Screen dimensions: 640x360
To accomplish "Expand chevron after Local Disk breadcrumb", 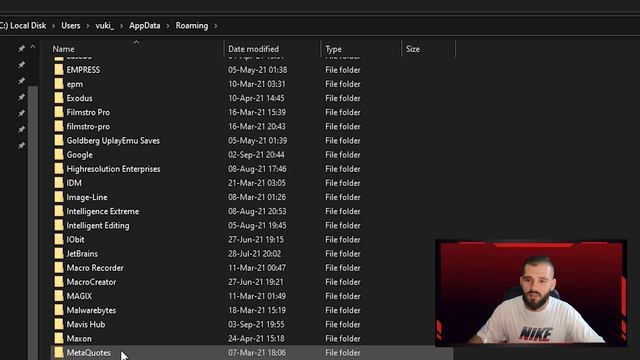I will click(x=53, y=26).
